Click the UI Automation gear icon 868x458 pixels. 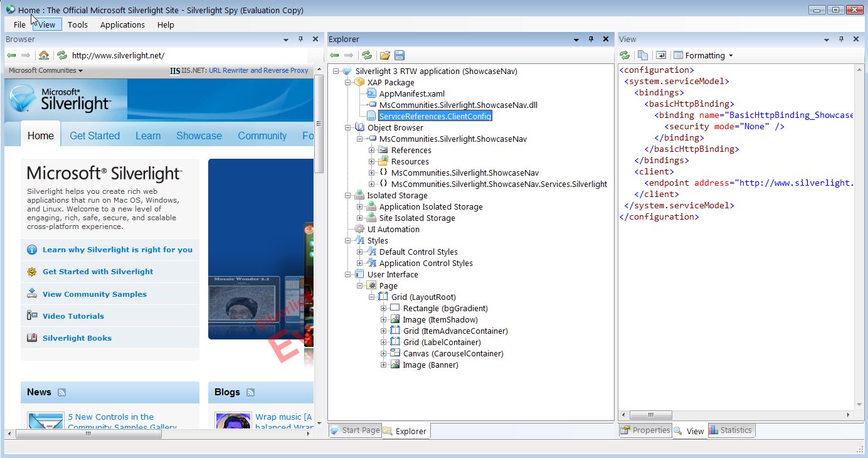tap(359, 229)
